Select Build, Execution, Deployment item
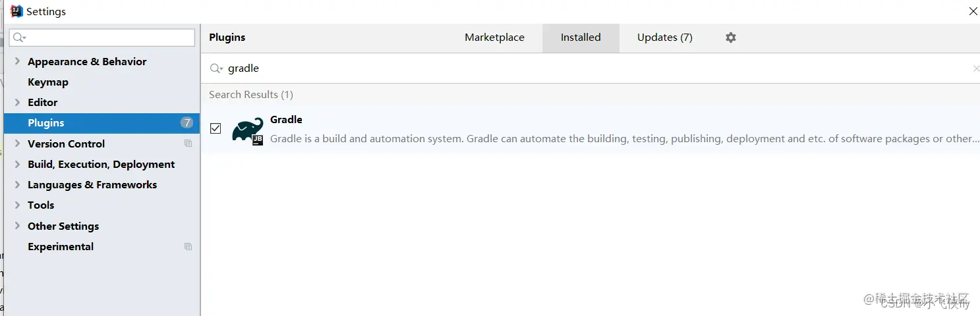The height and width of the screenshot is (316, 980). (101, 165)
